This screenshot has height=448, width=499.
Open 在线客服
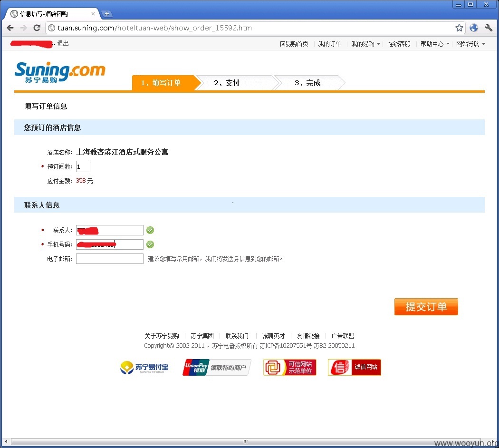pos(399,44)
